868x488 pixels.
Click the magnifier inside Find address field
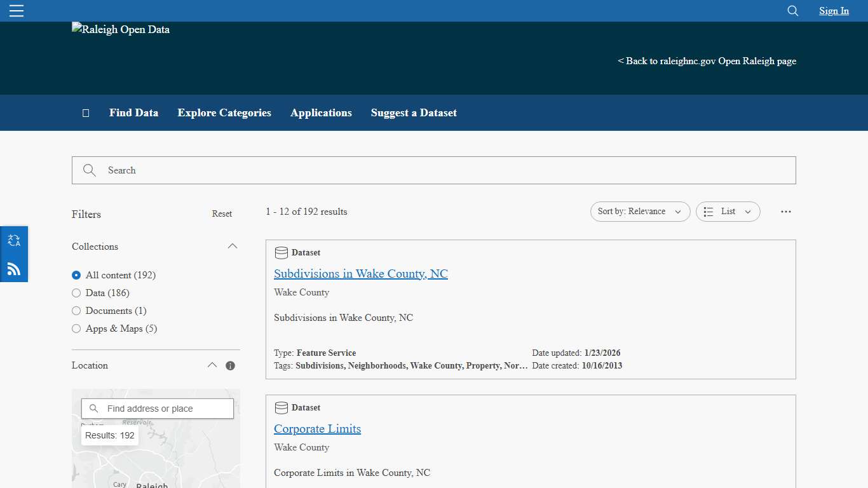(x=93, y=409)
